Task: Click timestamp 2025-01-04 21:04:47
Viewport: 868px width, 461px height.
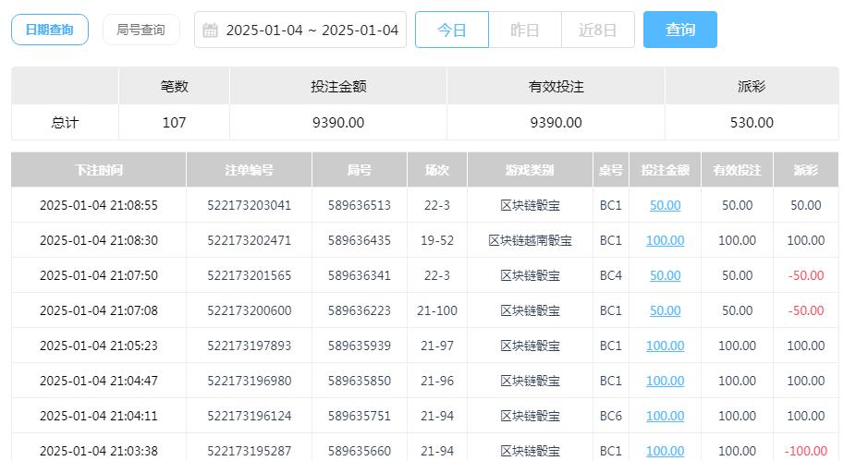Action: 99,381
